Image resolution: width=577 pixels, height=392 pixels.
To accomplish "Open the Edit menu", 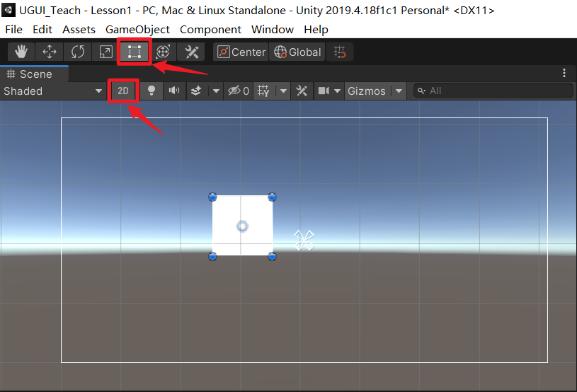I will pyautogui.click(x=42, y=30).
